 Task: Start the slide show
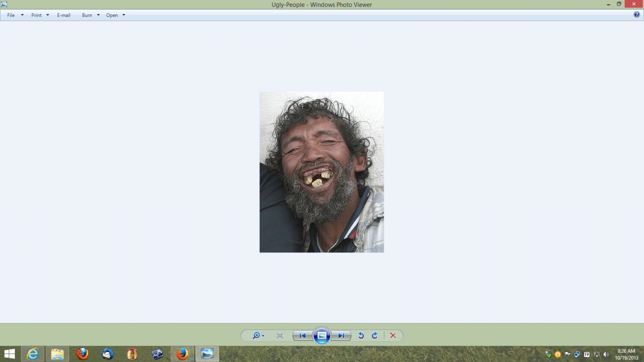322,335
